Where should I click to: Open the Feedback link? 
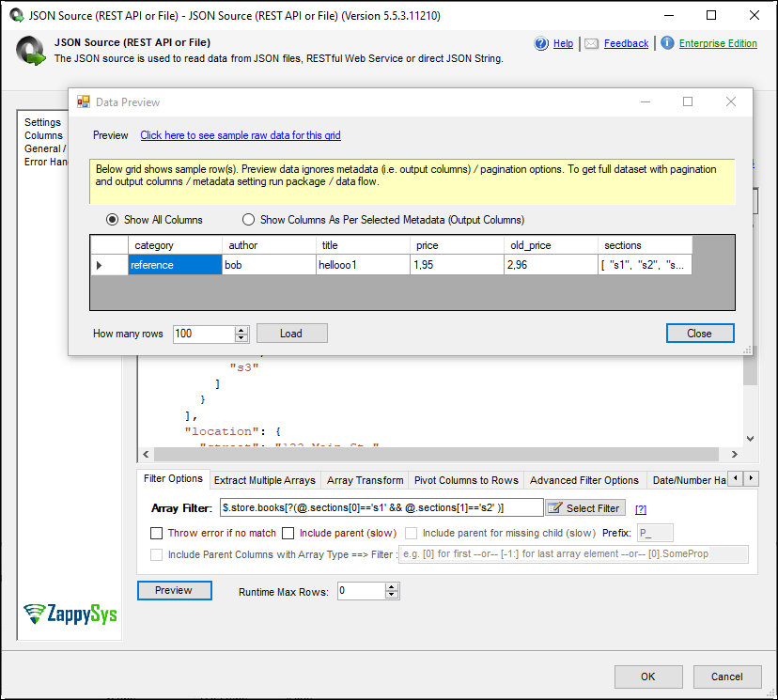pyautogui.click(x=626, y=43)
